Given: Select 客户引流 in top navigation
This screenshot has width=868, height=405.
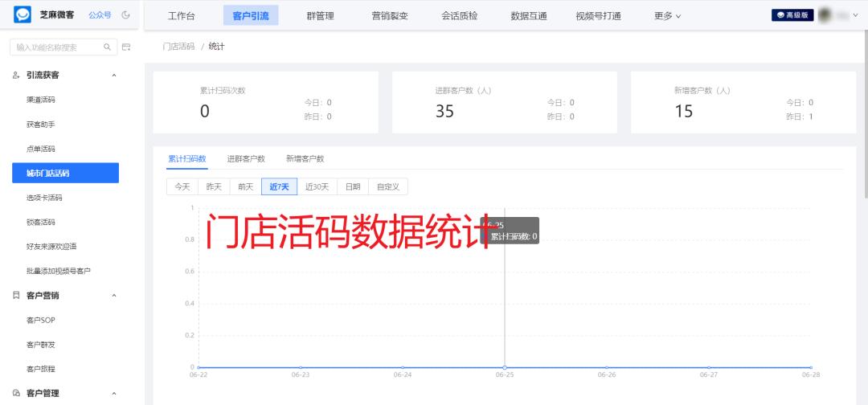Looking at the screenshot, I should pos(251,15).
